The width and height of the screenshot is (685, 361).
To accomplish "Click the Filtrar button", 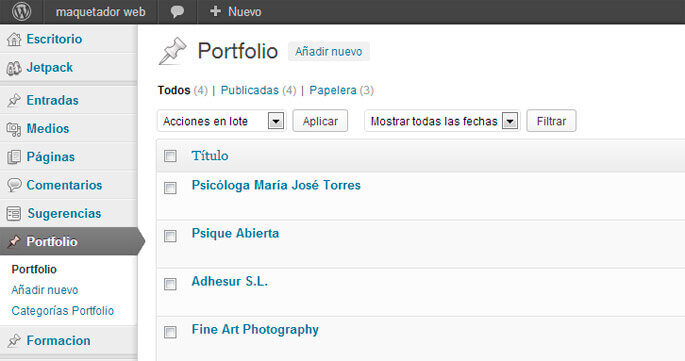I will 551,121.
